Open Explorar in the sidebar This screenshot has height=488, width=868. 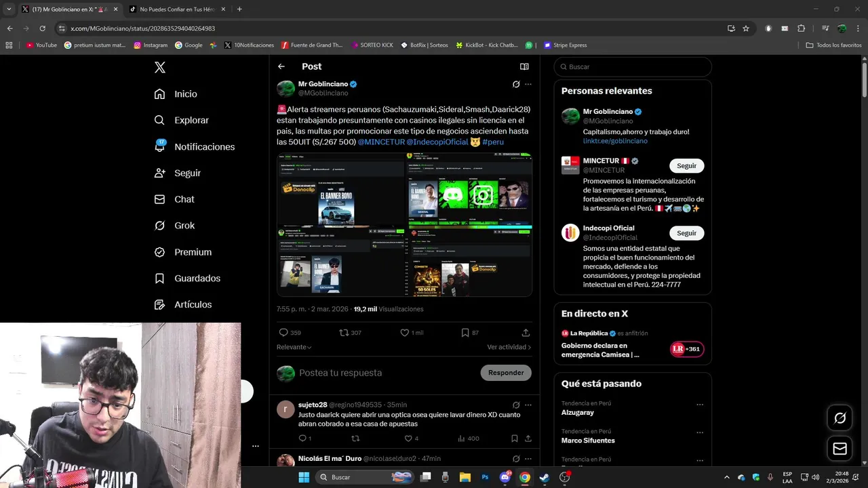pyautogui.click(x=181, y=120)
